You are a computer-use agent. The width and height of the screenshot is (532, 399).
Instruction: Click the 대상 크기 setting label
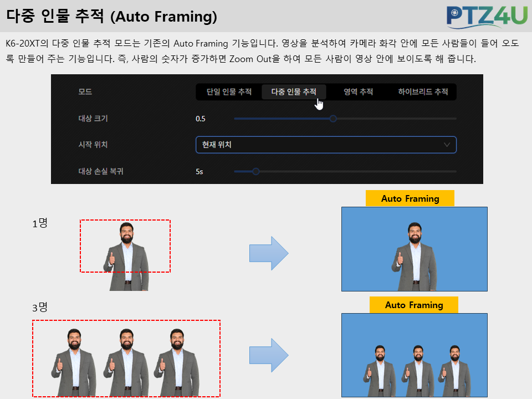[x=93, y=119]
